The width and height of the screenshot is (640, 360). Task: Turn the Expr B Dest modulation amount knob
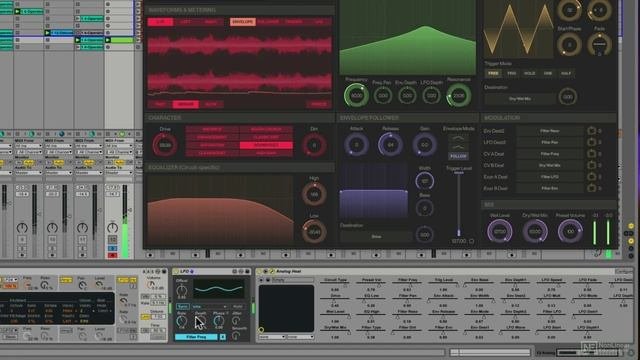(x=591, y=188)
